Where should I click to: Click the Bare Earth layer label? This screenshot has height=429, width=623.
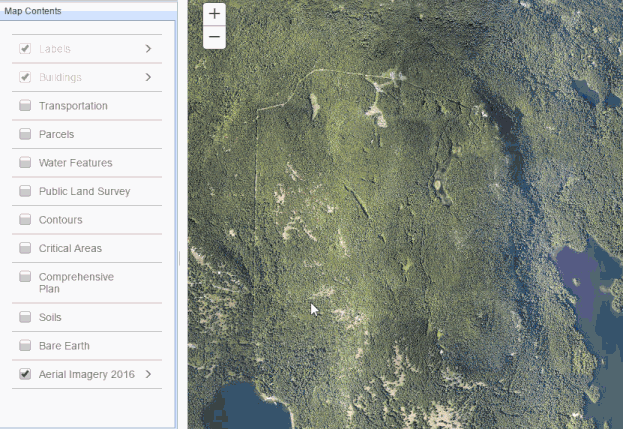click(x=64, y=346)
